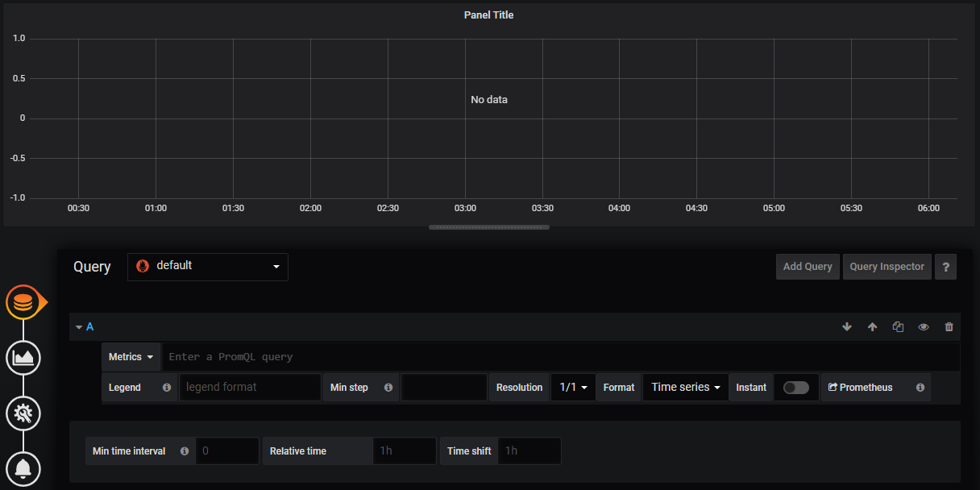The height and width of the screenshot is (490, 980).
Task: Open the Resolution 1/1 dropdown
Action: pos(573,388)
